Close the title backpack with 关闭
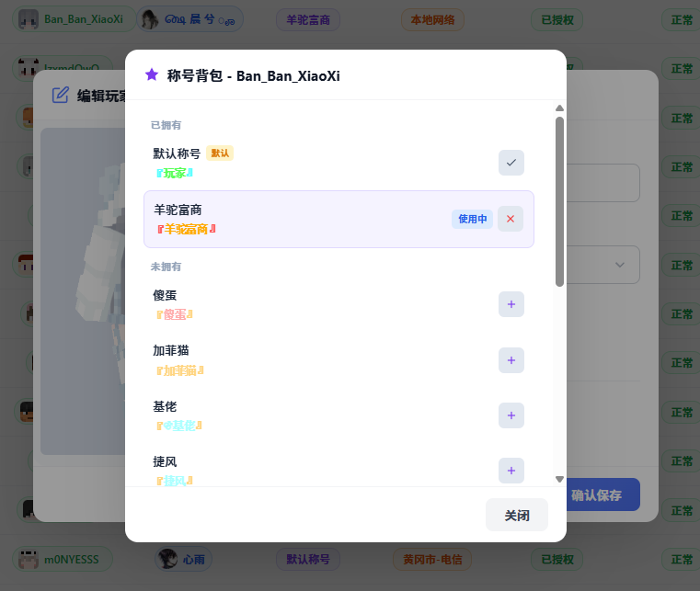The image size is (700, 591). point(517,516)
